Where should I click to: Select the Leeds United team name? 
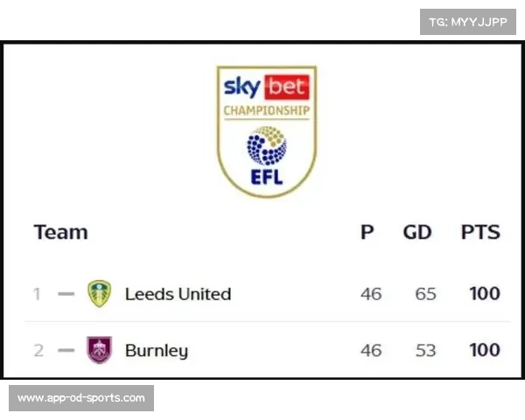[x=178, y=294]
